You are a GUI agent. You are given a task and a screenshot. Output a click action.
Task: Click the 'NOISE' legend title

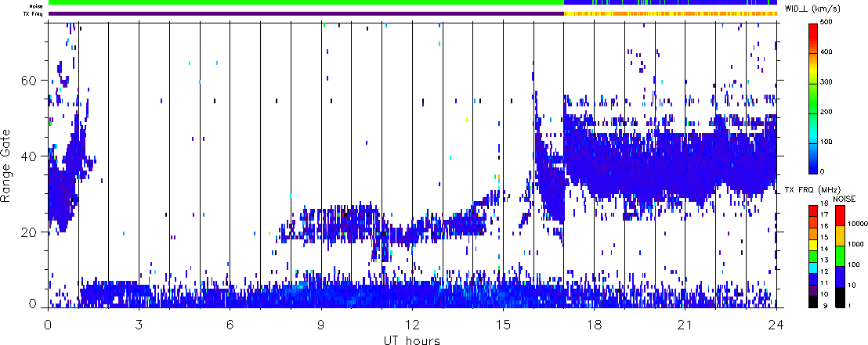[844, 199]
